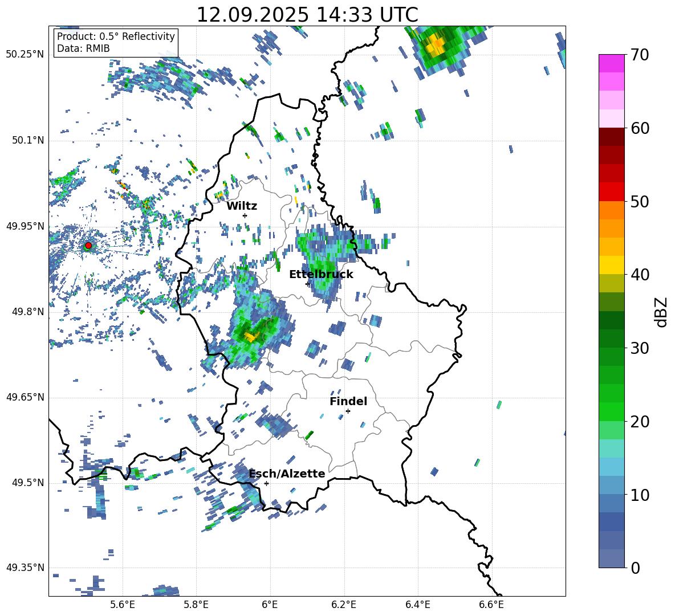Click the Esch/Alzette city label
This screenshot has height=616, width=675.
click(x=287, y=474)
